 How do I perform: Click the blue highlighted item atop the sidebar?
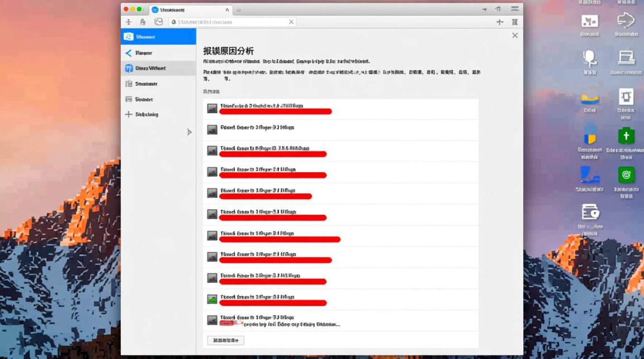[158, 36]
